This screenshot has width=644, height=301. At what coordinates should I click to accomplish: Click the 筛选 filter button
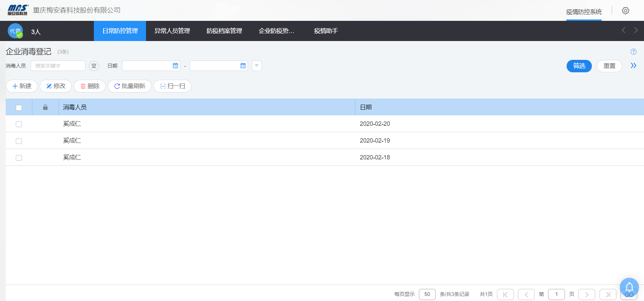click(x=579, y=66)
